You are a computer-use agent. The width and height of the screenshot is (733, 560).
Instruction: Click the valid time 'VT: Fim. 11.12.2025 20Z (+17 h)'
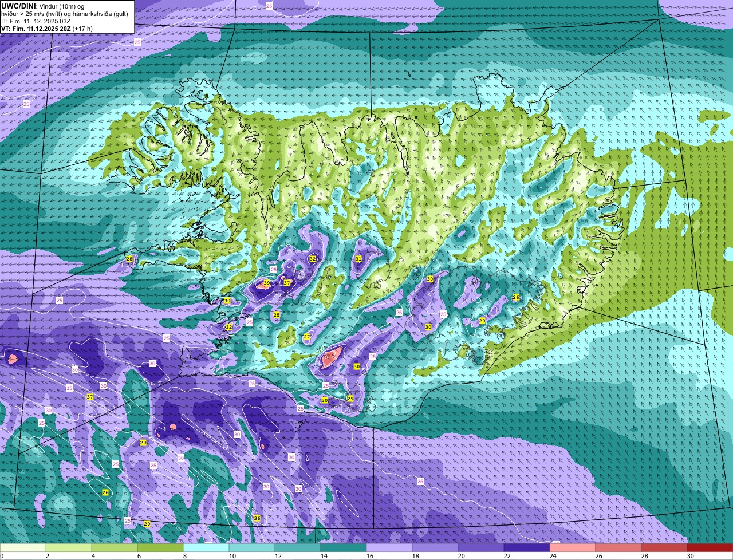tap(47, 29)
